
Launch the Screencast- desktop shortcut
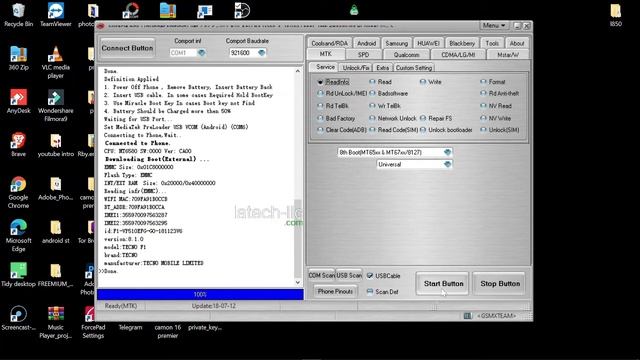pyautogui.click(x=18, y=318)
